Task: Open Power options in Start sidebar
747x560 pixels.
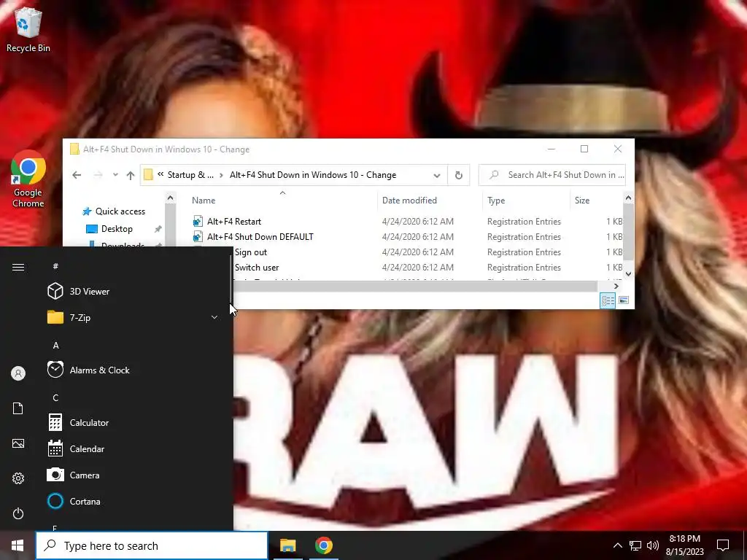Action: (18, 513)
